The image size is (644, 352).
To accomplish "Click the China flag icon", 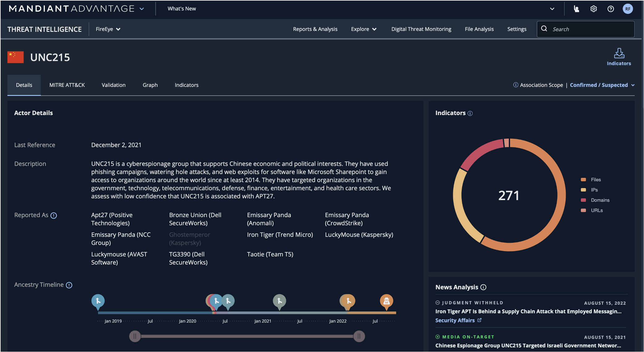I will [x=15, y=57].
